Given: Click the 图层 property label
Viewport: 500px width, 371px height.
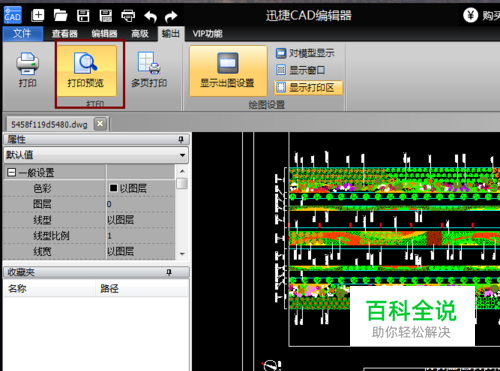Looking at the screenshot, I should tap(42, 204).
